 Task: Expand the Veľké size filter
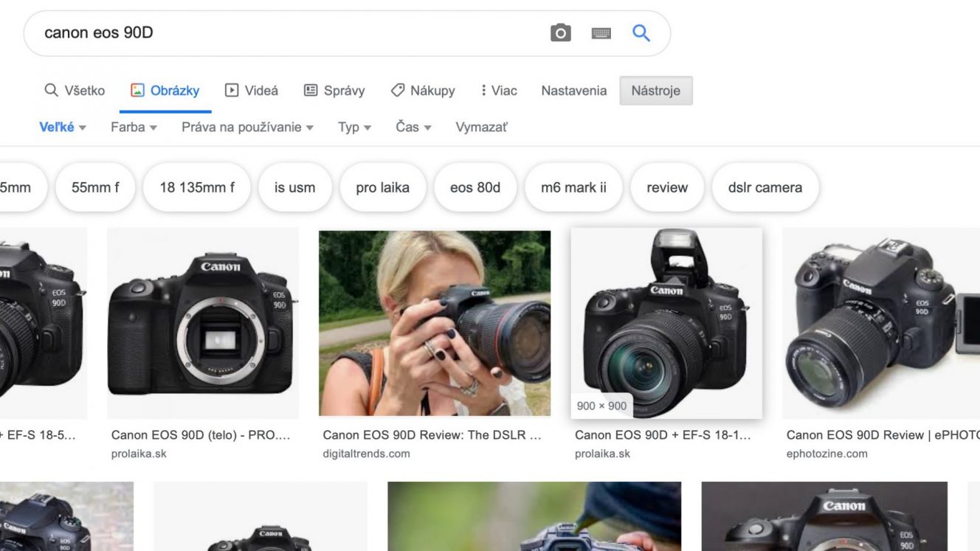pos(63,127)
